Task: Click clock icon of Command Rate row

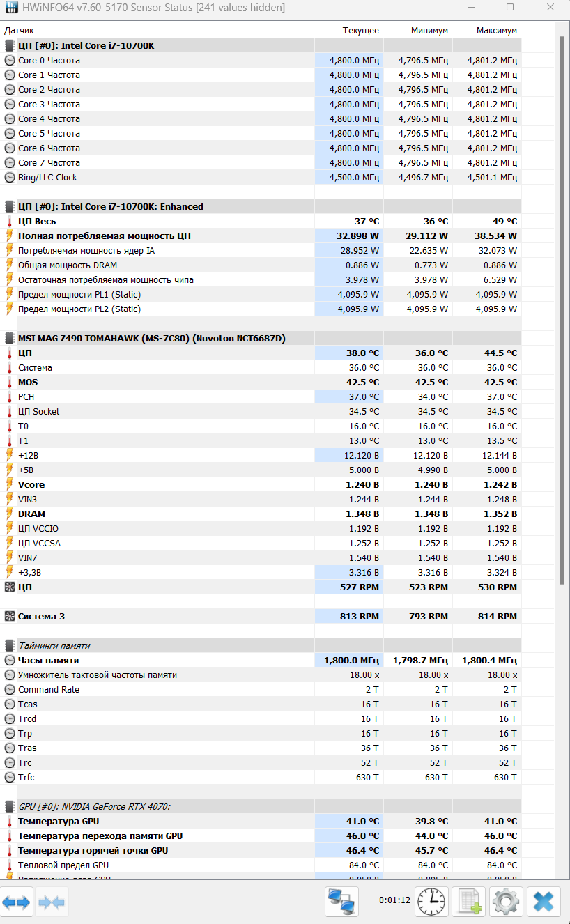Action: point(10,690)
